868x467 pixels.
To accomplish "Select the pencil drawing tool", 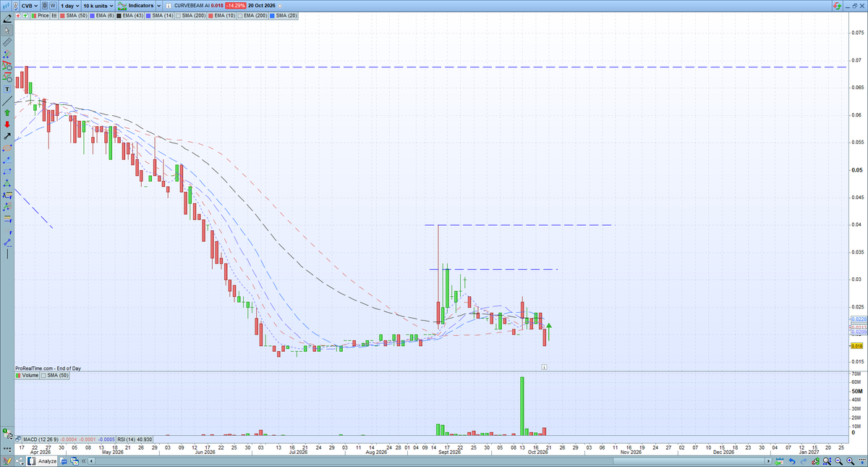I will 7,18.
